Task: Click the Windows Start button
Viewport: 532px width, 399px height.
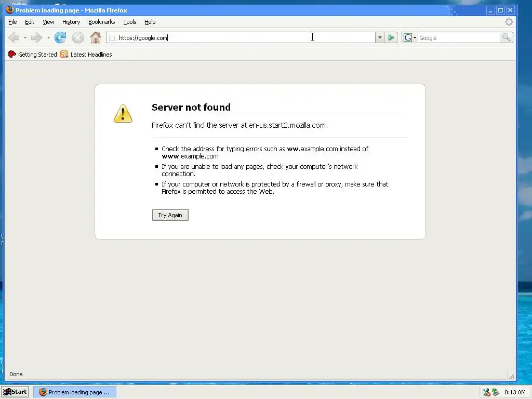Action: tap(15, 392)
